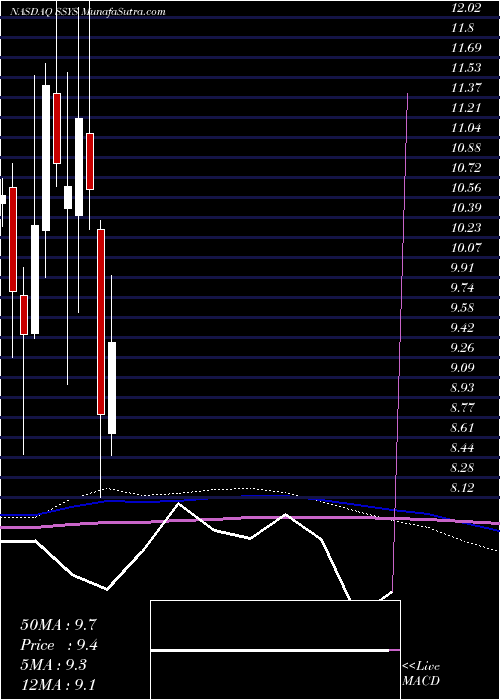Viewport: 500px width, 700px height.
Task: Click the 11.53 price axis label
Action: coord(466,68)
